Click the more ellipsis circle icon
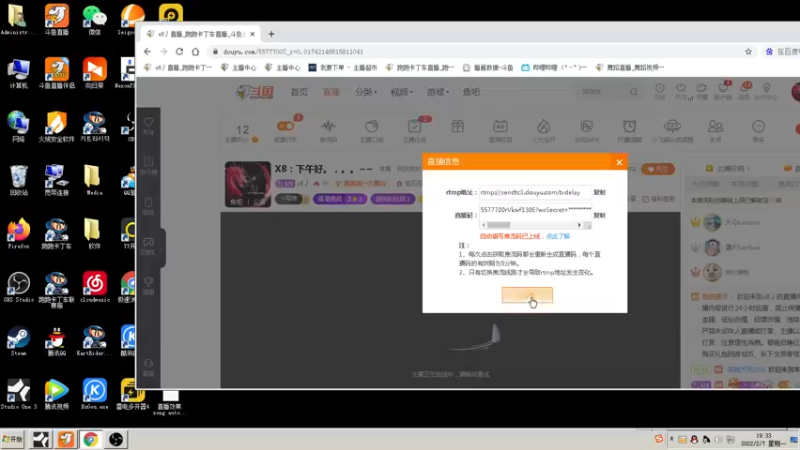 pos(758,126)
